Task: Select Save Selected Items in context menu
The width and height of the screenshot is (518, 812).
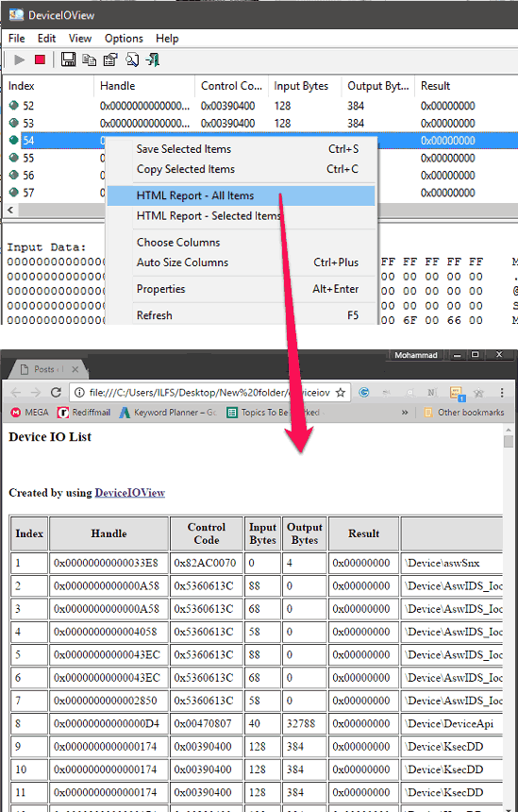Action: (242, 149)
